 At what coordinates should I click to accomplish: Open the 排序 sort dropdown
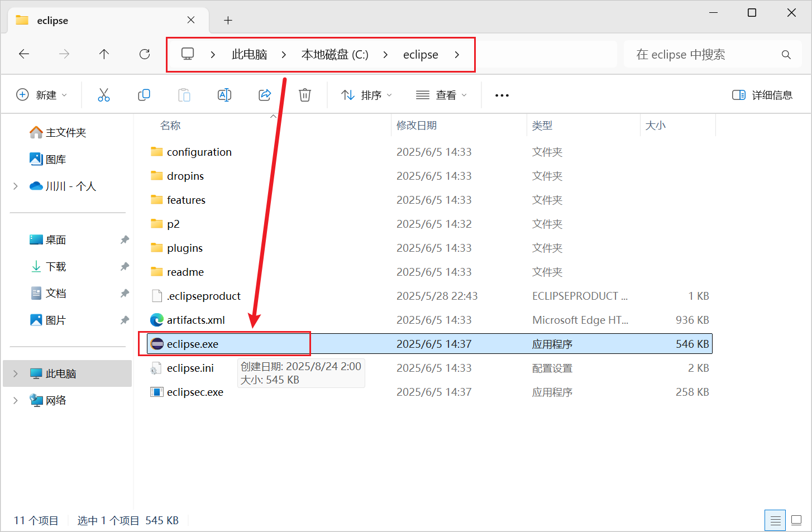367,95
